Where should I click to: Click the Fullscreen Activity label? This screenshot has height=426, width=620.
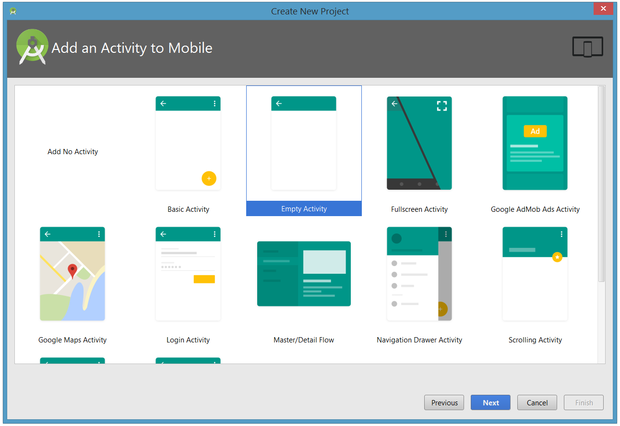pos(419,209)
